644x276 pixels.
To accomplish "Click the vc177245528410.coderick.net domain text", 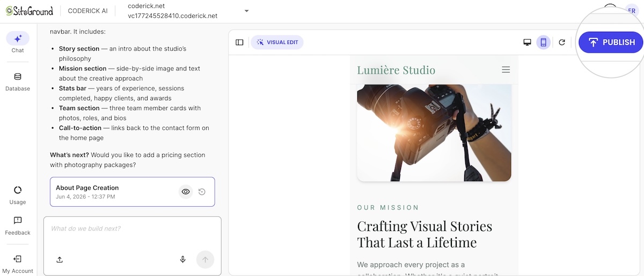I will [x=172, y=16].
